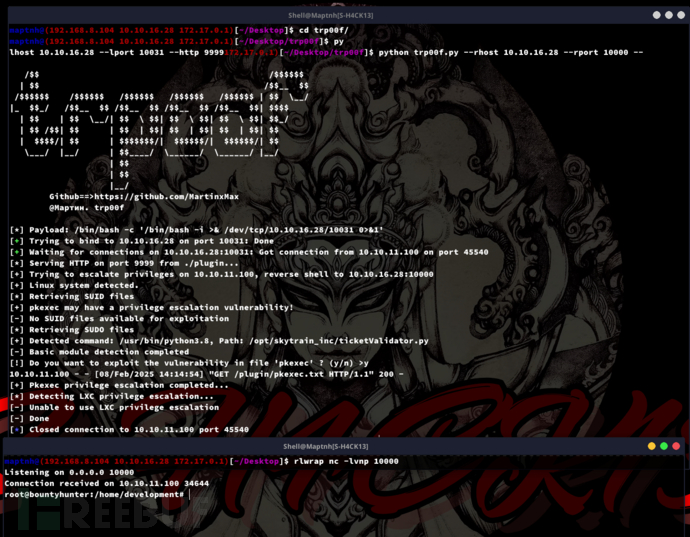690x537 pixels.
Task: Click the 'Waiting for connections on 10.10.16.28:10031' line
Action: tap(249, 252)
